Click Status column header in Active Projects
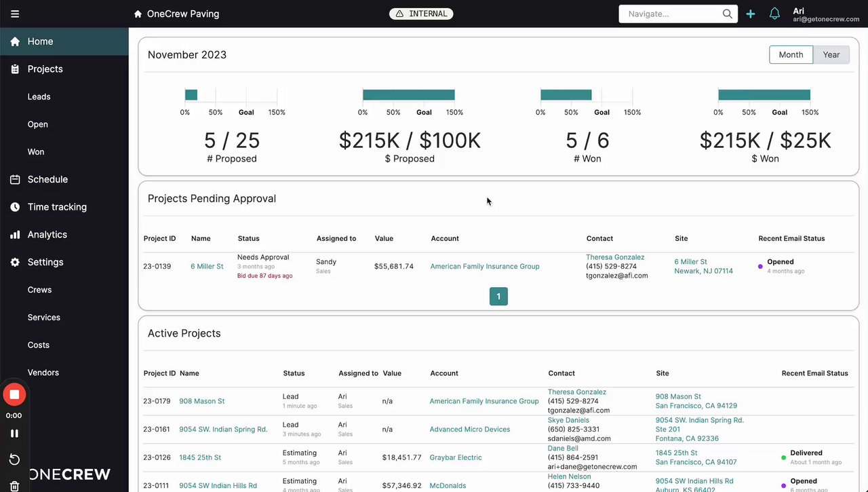The image size is (868, 492). [x=294, y=373]
